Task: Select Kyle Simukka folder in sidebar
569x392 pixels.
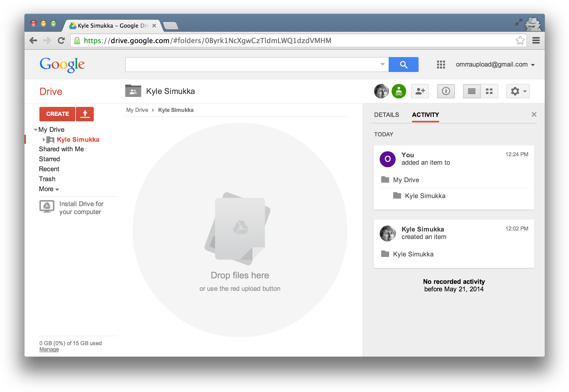Action: point(78,140)
